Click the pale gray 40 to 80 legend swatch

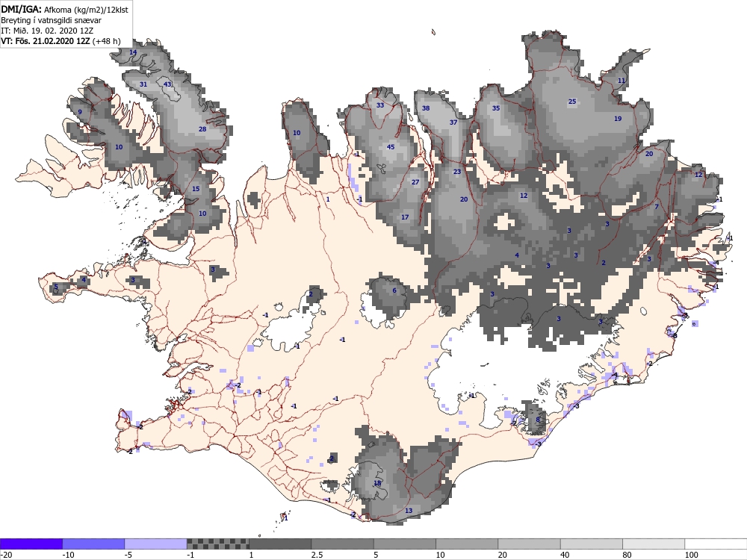[591, 544]
